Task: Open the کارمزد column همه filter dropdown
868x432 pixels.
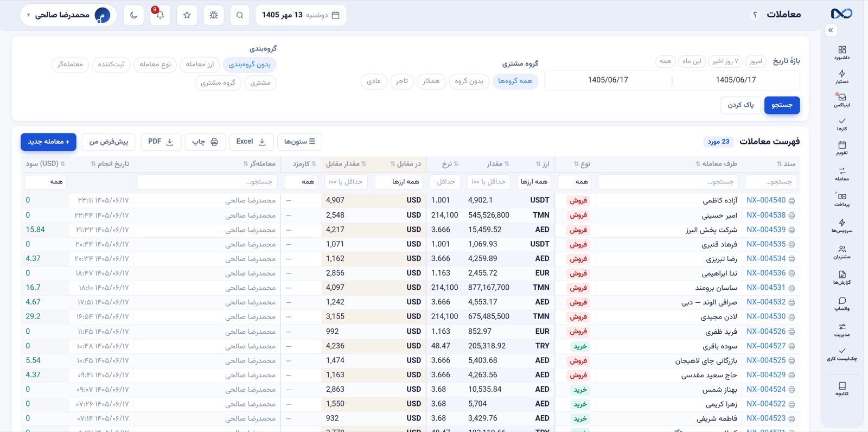Action: pyautogui.click(x=301, y=182)
